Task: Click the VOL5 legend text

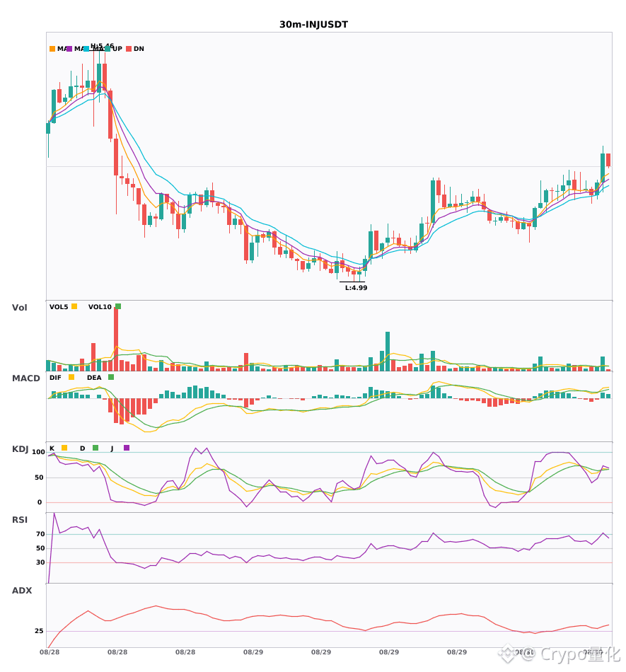Action: 59,307
